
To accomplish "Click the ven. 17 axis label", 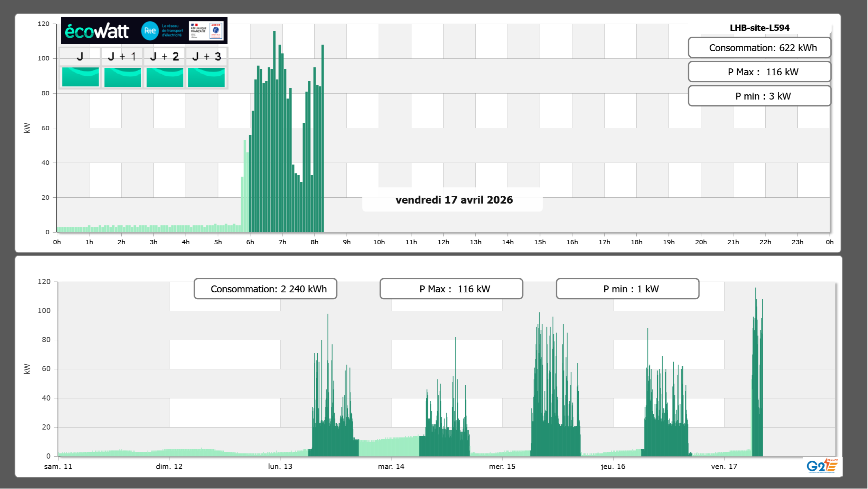I will click(724, 467).
